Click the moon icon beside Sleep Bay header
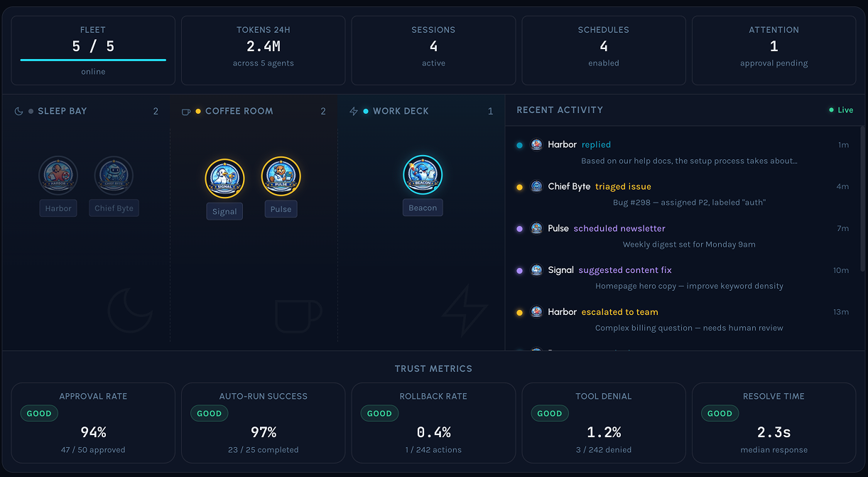Viewport: 868px width, 477px height. tap(19, 112)
